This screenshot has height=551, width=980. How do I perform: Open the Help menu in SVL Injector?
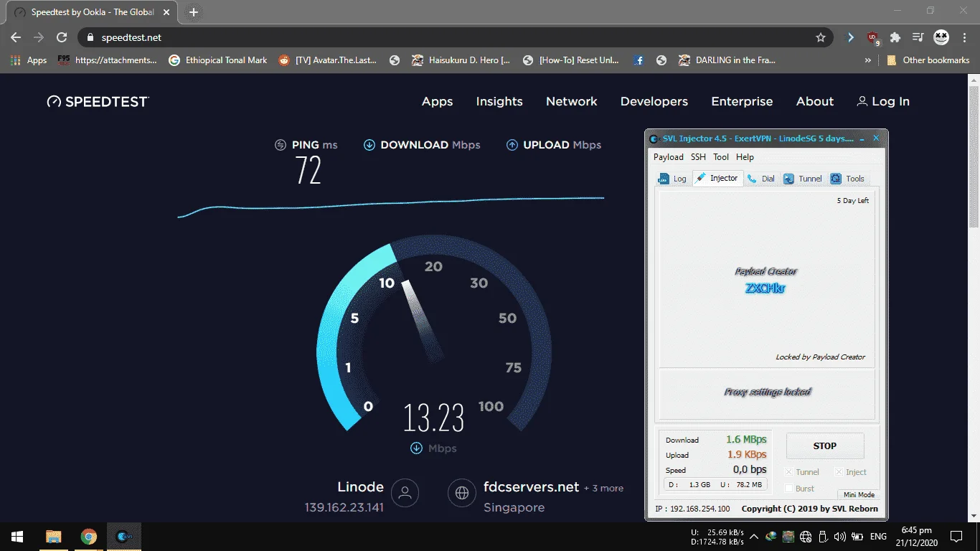(x=745, y=157)
